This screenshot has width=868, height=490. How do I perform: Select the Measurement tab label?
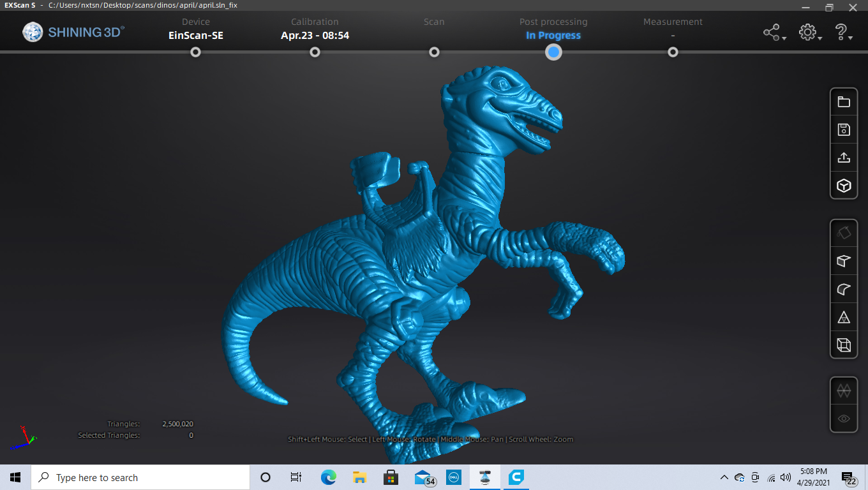tap(673, 22)
